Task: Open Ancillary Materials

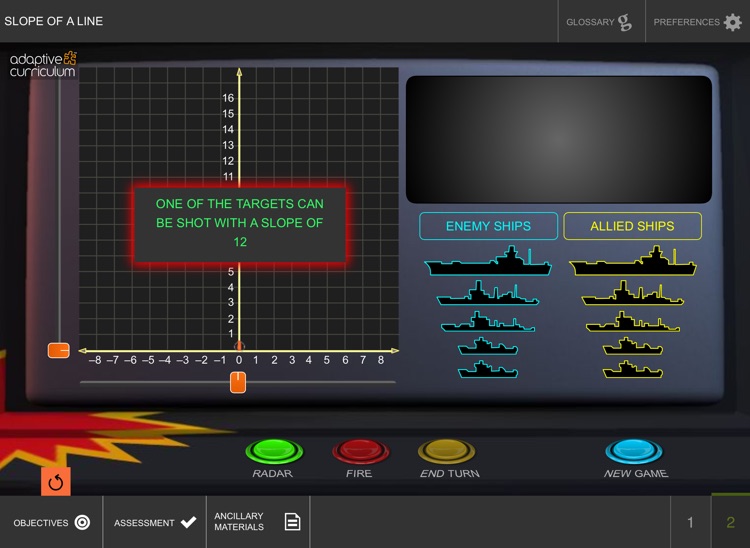Action: coord(258,522)
